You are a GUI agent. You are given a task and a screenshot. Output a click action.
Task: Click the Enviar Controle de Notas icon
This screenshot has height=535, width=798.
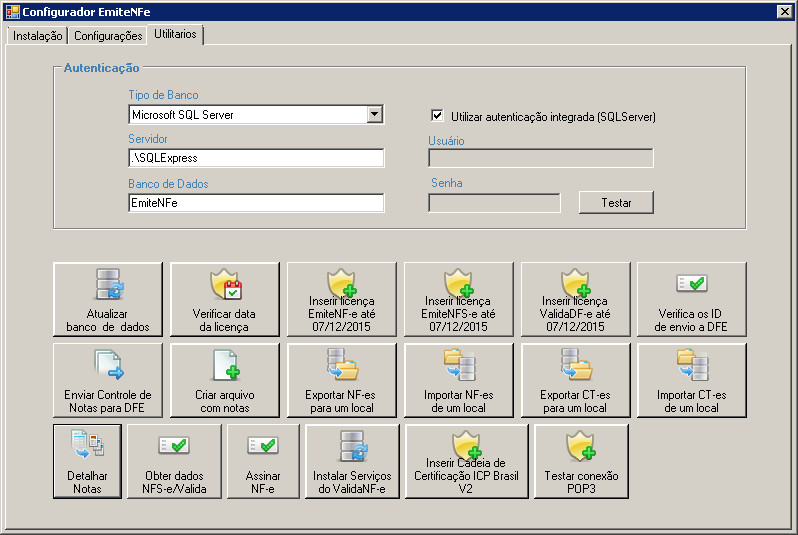pyautogui.click(x=109, y=364)
